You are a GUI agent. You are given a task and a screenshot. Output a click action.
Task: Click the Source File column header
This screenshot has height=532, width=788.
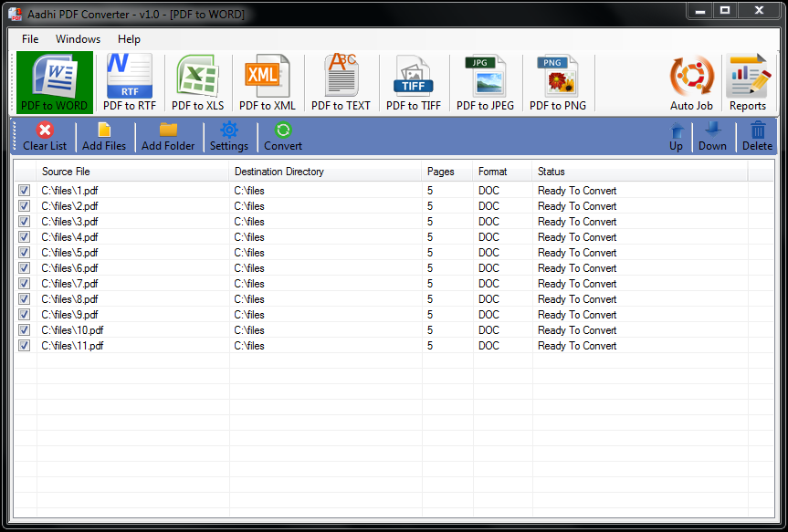click(x=132, y=172)
